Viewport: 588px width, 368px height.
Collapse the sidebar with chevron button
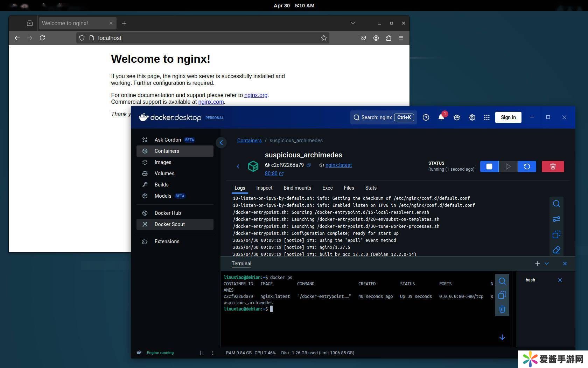click(x=221, y=143)
